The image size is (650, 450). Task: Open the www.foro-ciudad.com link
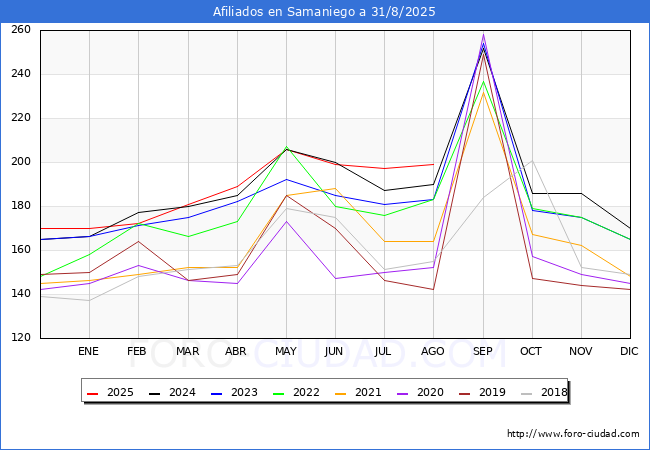[x=573, y=434]
